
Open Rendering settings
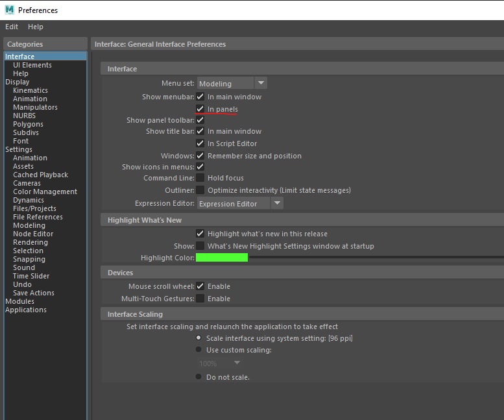30,242
